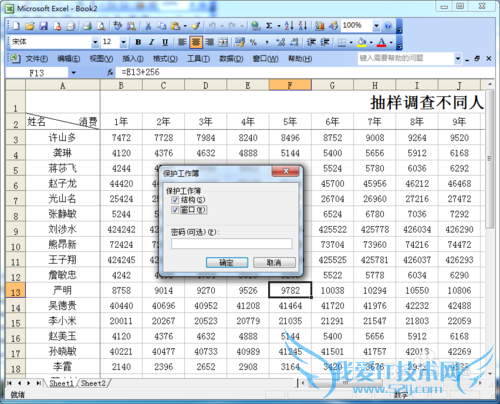Sort descending with the Z-A icon
This screenshot has height=404, width=500.
pyautogui.click(x=302, y=26)
